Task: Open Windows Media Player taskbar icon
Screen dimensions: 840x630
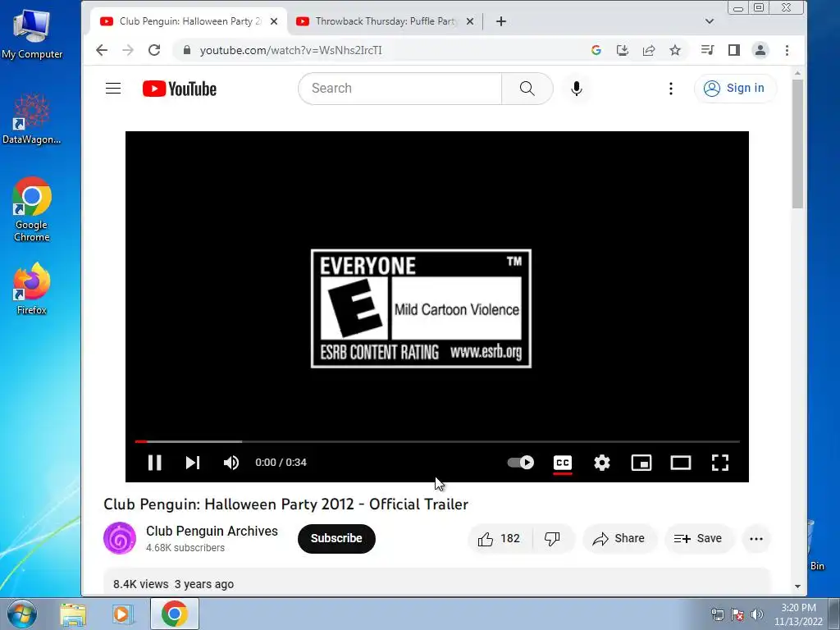Action: 122,614
